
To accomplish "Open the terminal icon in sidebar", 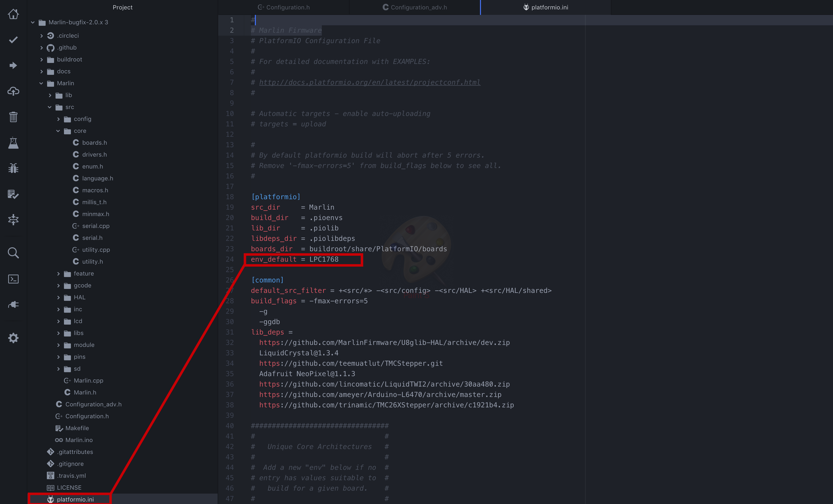I will tap(13, 279).
